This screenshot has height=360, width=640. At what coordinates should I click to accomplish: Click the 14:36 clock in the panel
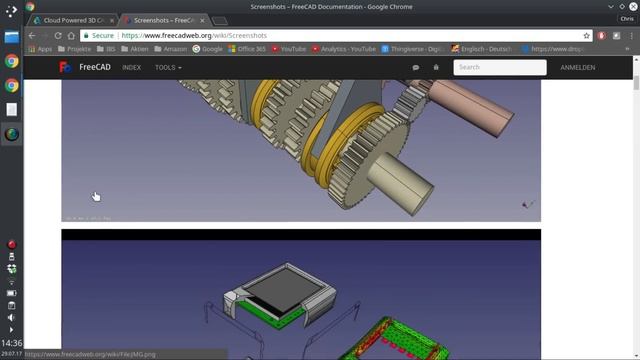click(x=11, y=343)
